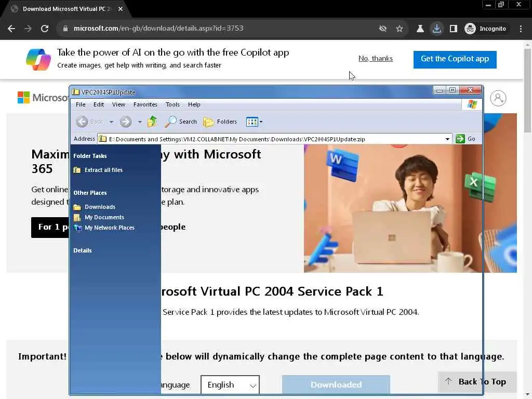Open the Chrome downloads tray icon
The width and height of the screenshot is (532, 399).
[436, 29]
